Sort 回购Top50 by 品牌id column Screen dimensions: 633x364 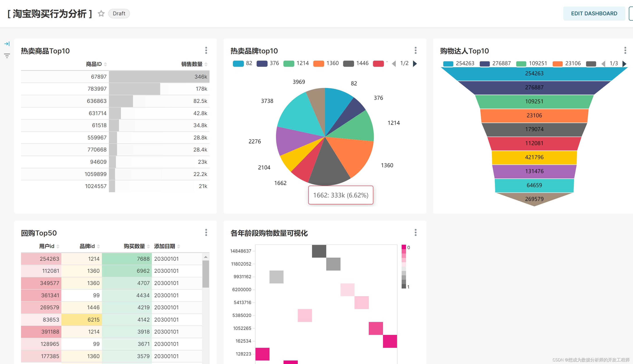[90, 246]
